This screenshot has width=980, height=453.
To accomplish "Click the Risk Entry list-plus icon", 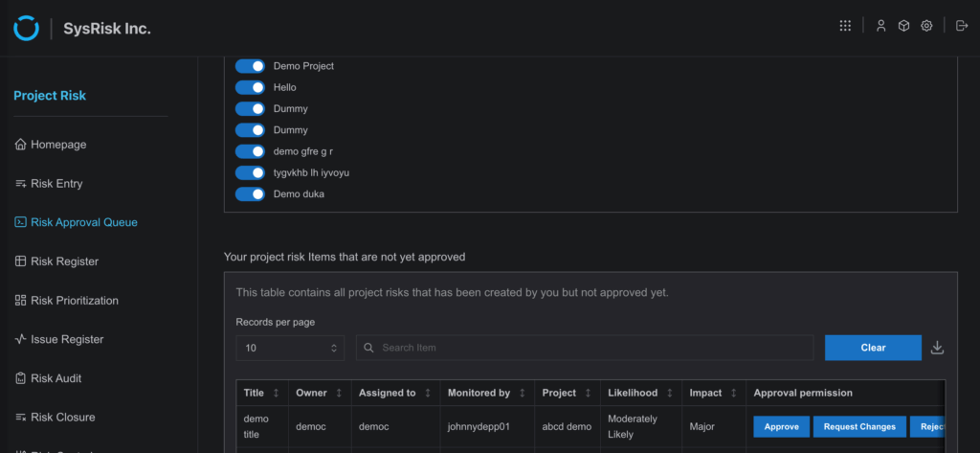I will pyautogui.click(x=21, y=183).
